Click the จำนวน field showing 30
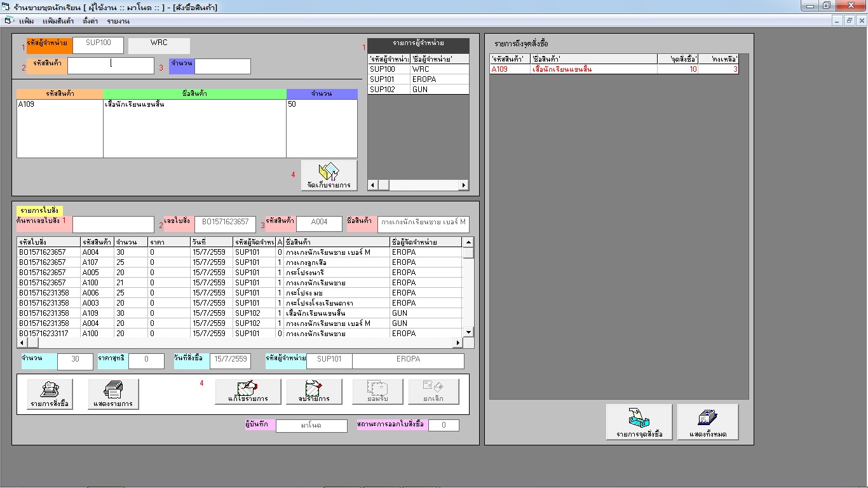 point(75,361)
